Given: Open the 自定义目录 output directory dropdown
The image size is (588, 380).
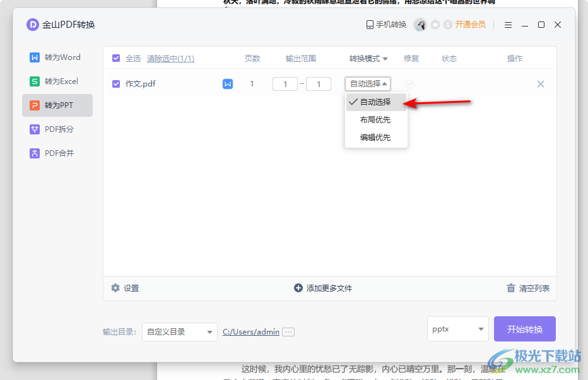Looking at the screenshot, I should pos(179,331).
